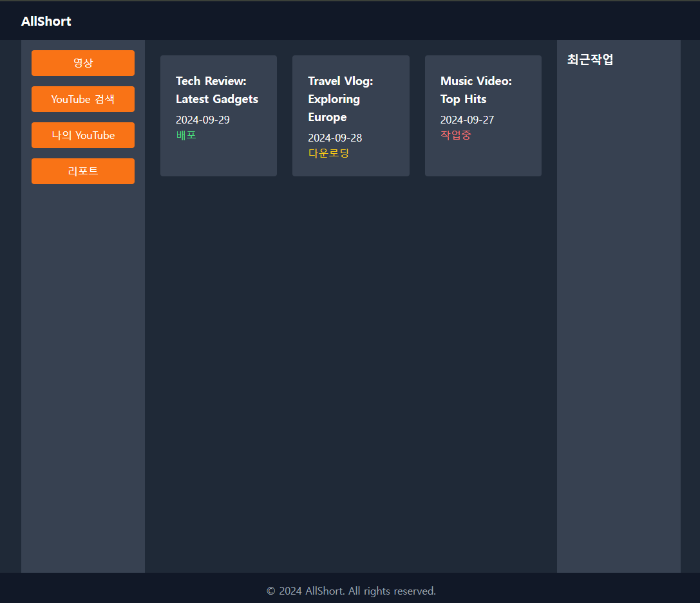Select YouTube 검색 in the sidebar
The height and width of the screenshot is (603, 700).
click(83, 99)
